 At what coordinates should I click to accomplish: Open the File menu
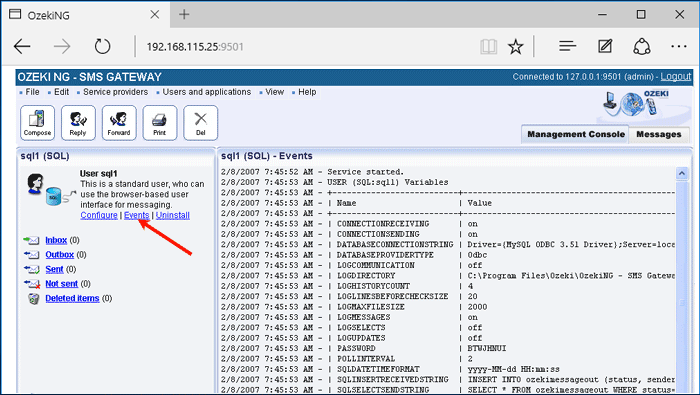click(x=32, y=92)
